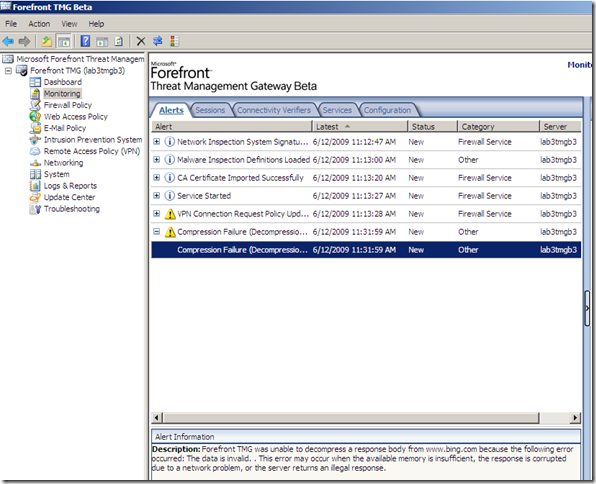The height and width of the screenshot is (484, 596).
Task: Sort by the Server column header
Action: point(560,127)
